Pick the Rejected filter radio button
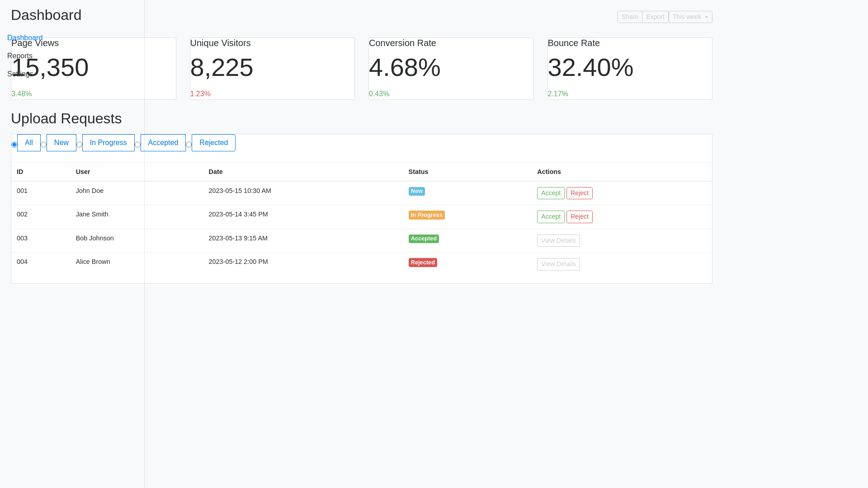 coord(189,145)
